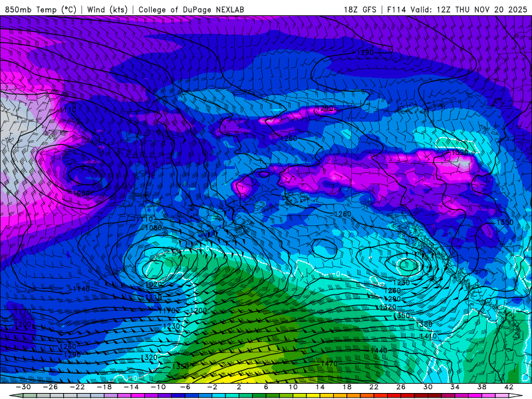Click the -30 value on the color scale
532x399 pixels.
click(23, 387)
